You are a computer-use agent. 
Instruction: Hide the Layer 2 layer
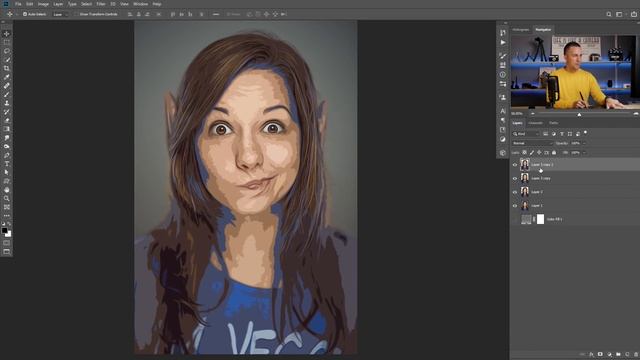(x=515, y=192)
